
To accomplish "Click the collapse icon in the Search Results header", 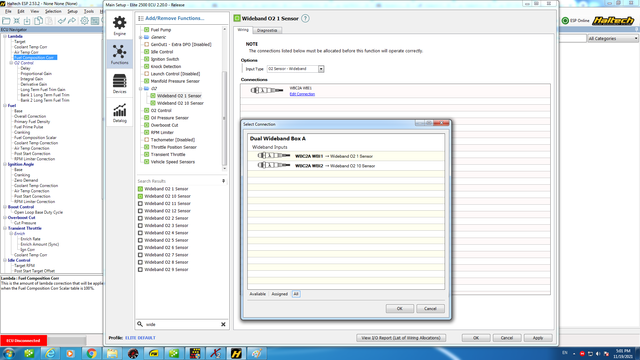I will pos(223,181).
